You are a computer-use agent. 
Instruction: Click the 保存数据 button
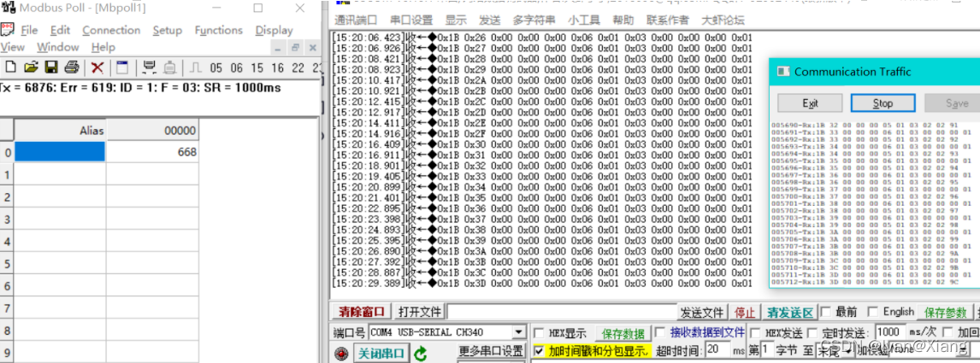pyautogui.click(x=623, y=334)
